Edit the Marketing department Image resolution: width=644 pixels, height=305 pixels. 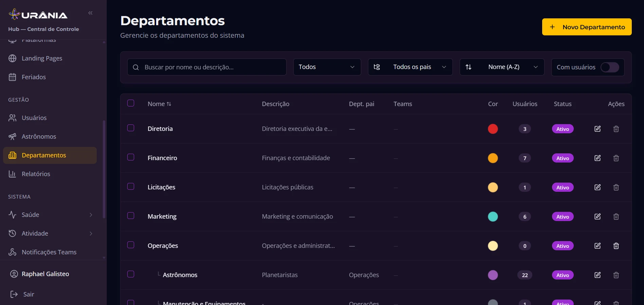coord(597,217)
